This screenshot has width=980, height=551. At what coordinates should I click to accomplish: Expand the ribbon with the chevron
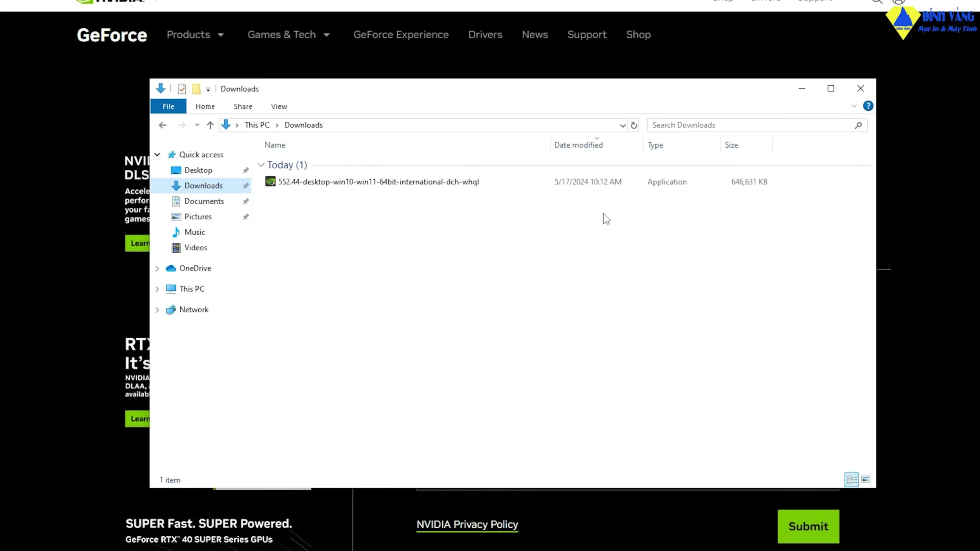(854, 106)
